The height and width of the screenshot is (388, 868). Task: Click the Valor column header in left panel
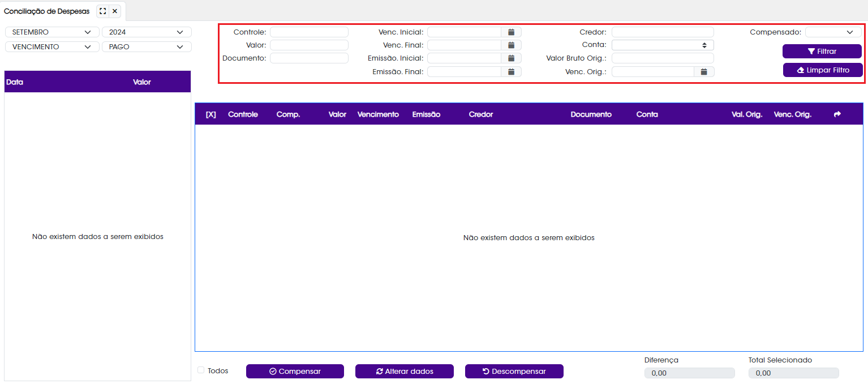click(142, 82)
